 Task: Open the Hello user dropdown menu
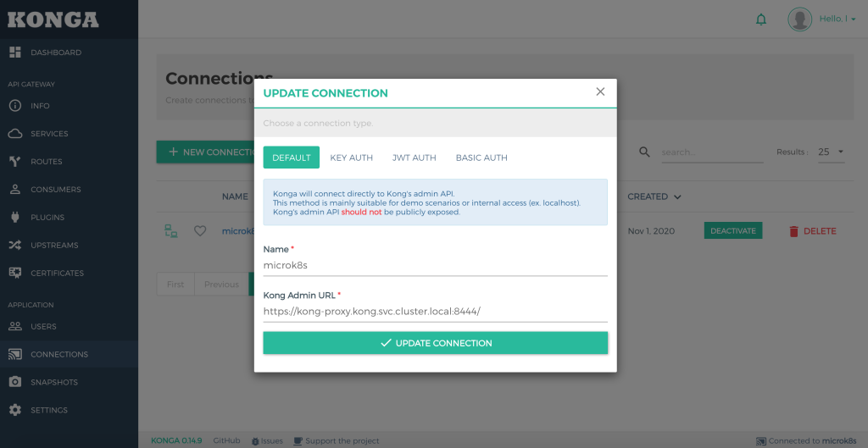(837, 19)
